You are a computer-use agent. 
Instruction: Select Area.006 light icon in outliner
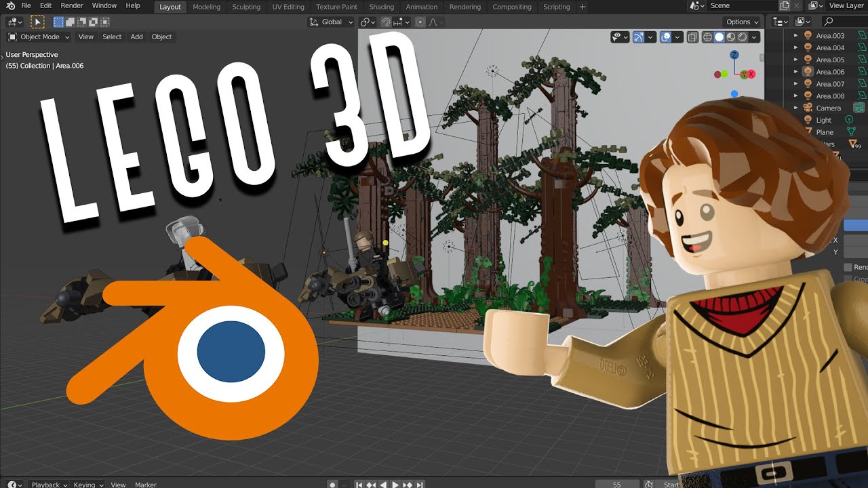coord(808,71)
